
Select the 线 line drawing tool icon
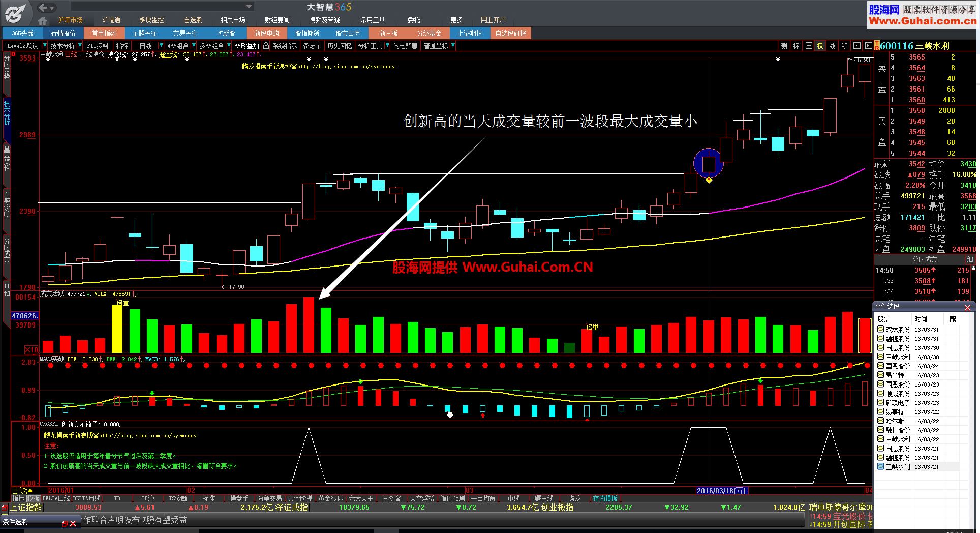coord(832,46)
